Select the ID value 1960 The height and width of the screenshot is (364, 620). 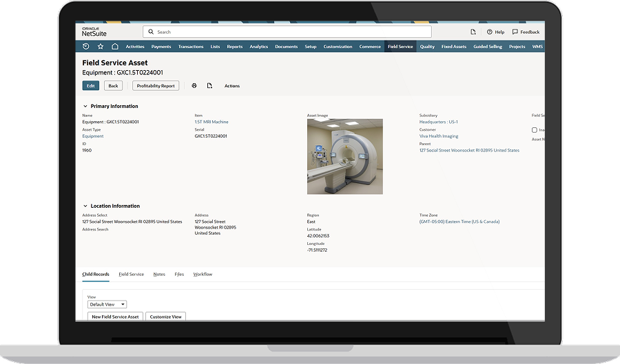pyautogui.click(x=87, y=151)
